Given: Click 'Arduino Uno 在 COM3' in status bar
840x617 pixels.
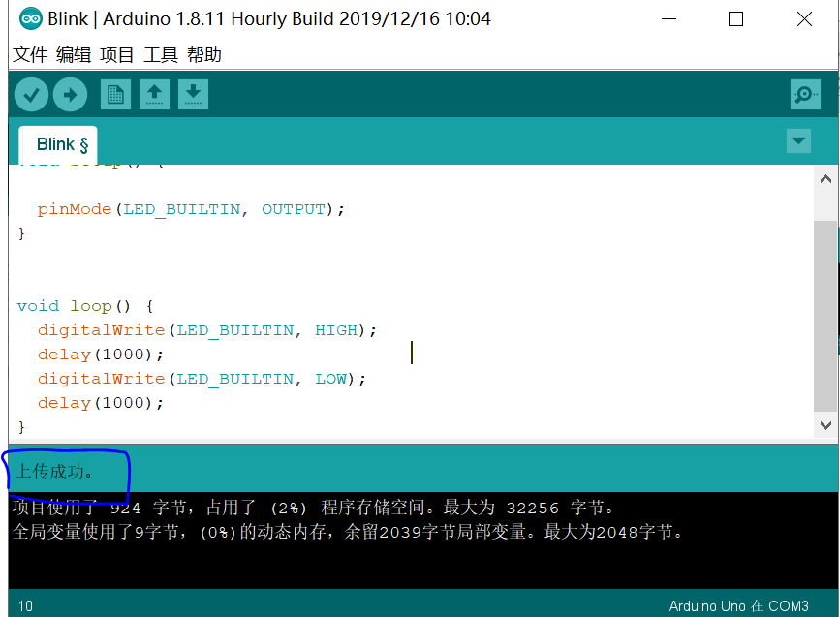Looking at the screenshot, I should tap(738, 605).
